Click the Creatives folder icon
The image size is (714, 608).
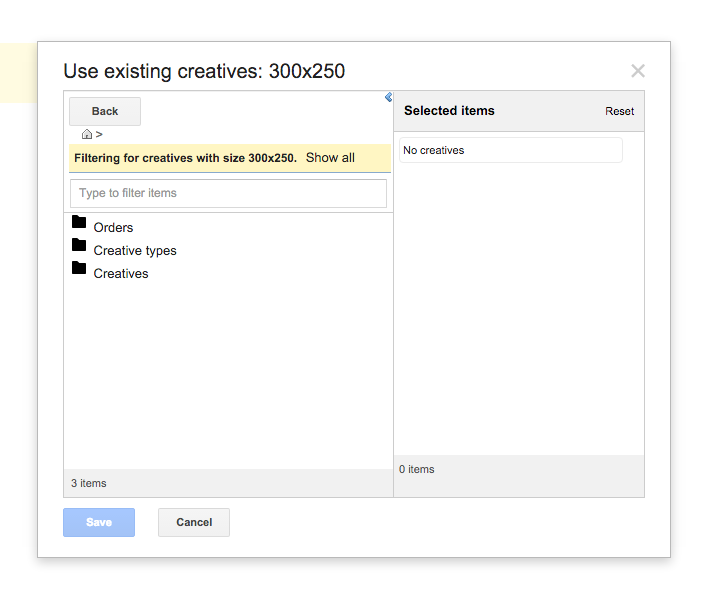point(79,268)
